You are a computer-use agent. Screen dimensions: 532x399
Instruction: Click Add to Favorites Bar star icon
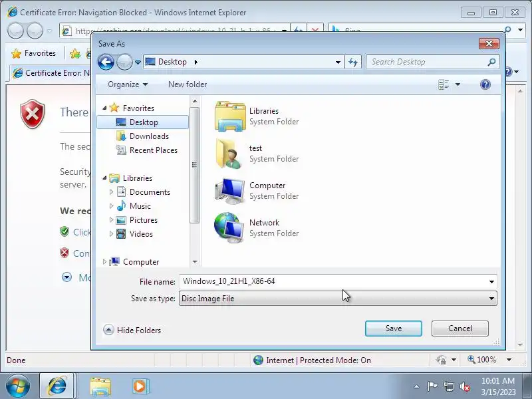point(75,54)
